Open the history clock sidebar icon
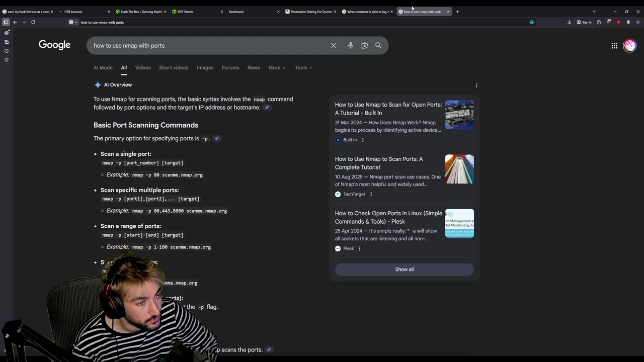This screenshot has height=362, width=644. tap(7, 51)
